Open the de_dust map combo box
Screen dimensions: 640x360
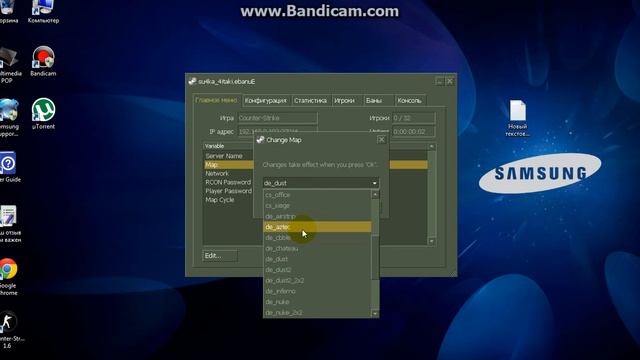click(321, 183)
